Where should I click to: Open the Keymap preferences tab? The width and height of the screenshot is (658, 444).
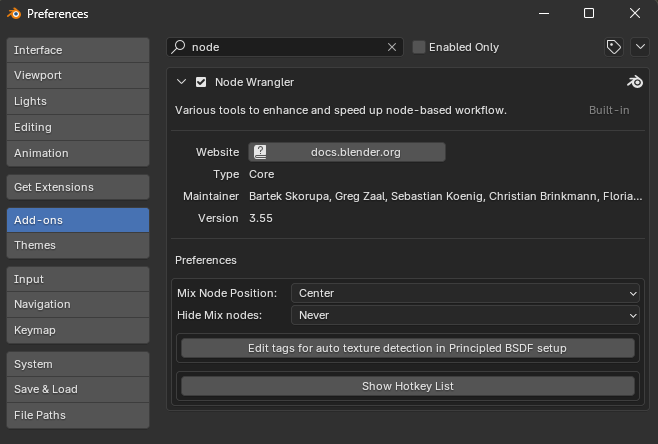tap(78, 331)
